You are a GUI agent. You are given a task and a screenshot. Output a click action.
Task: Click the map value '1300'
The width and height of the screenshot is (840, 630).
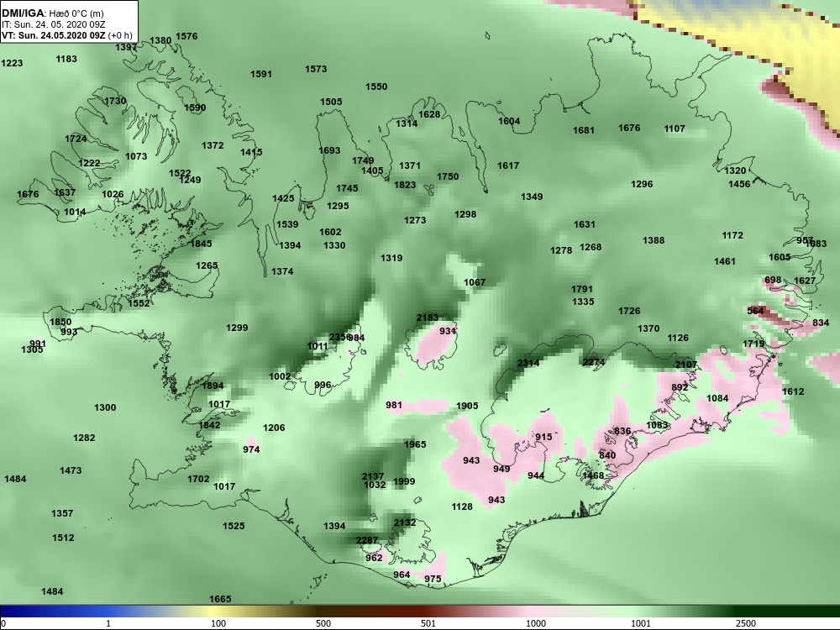[105, 407]
